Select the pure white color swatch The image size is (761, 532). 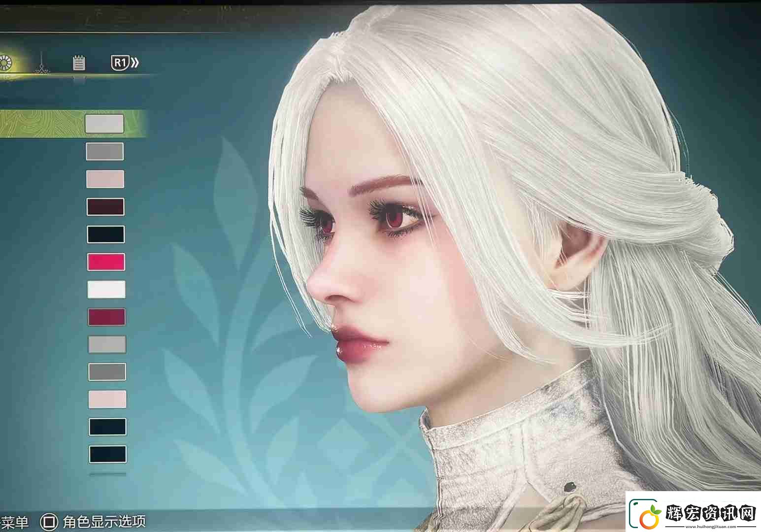[x=106, y=289]
